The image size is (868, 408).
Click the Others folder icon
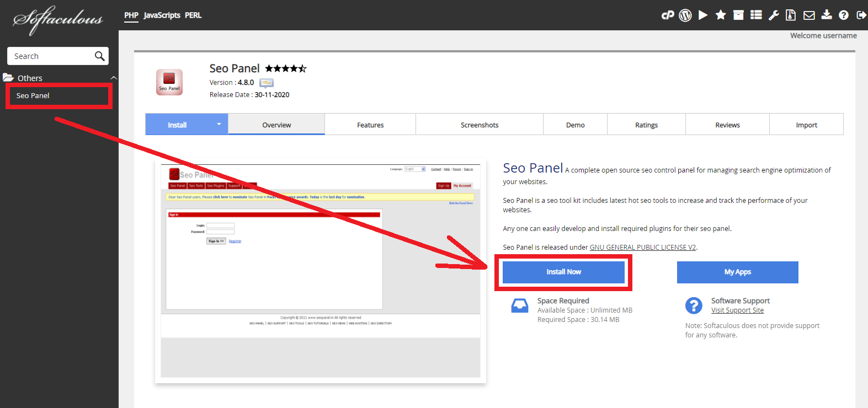click(x=8, y=78)
